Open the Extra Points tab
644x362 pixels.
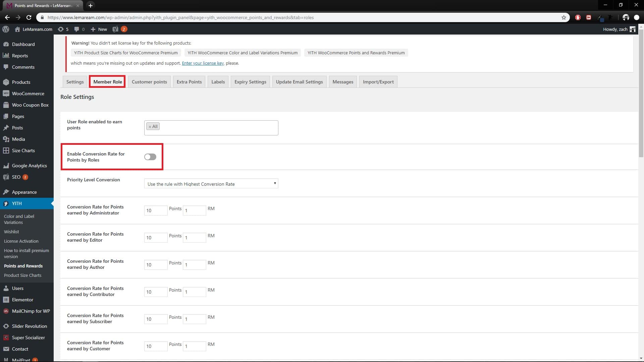coord(189,82)
